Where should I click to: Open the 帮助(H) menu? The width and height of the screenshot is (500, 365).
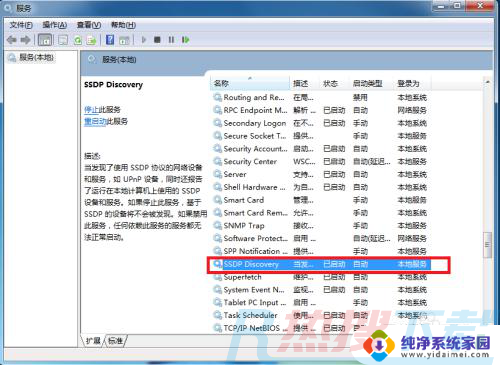pyautogui.click(x=123, y=25)
